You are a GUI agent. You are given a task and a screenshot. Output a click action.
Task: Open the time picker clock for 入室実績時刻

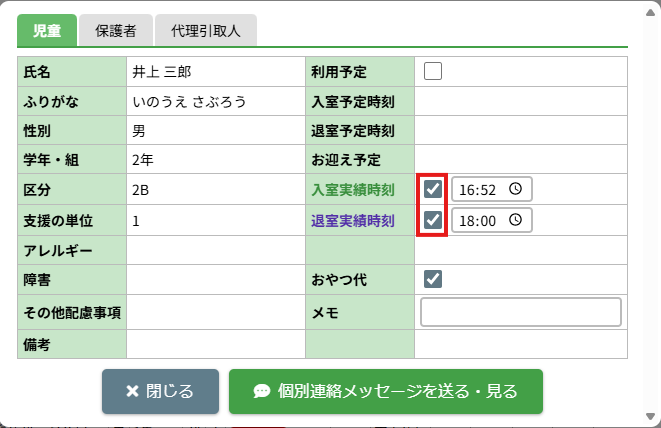[516, 189]
